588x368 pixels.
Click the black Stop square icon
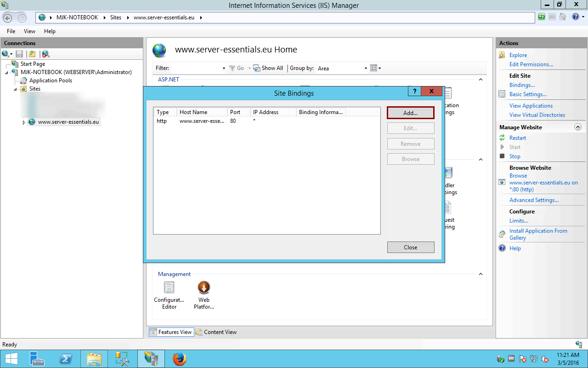point(502,156)
